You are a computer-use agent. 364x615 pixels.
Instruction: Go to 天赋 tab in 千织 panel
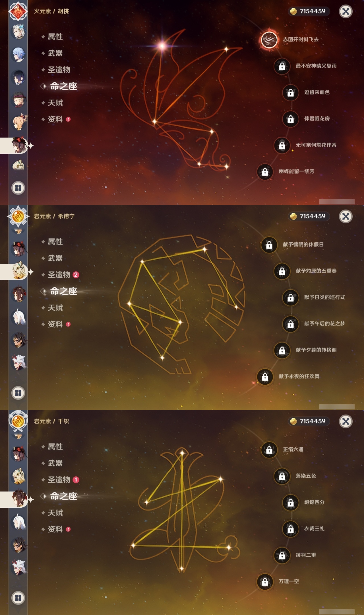pyautogui.click(x=55, y=513)
